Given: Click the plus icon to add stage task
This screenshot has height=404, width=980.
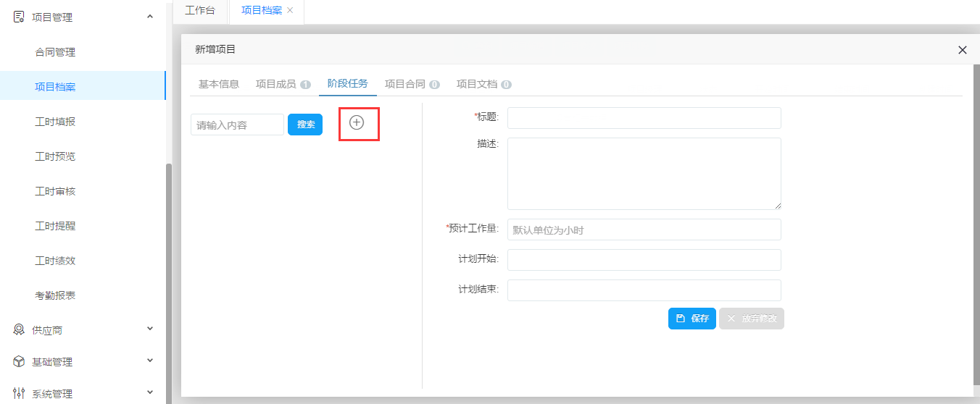Looking at the screenshot, I should pos(357,122).
